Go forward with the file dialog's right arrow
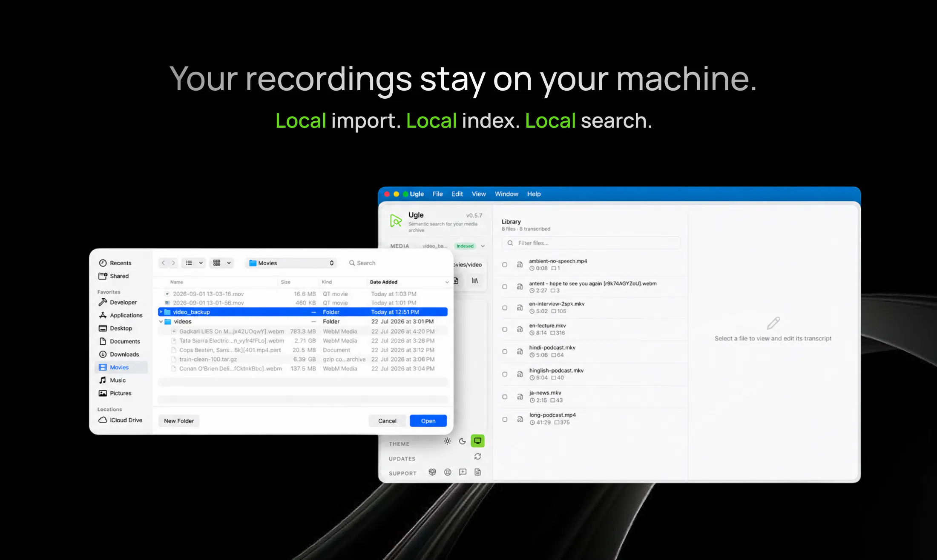This screenshot has width=937, height=560. [x=173, y=263]
